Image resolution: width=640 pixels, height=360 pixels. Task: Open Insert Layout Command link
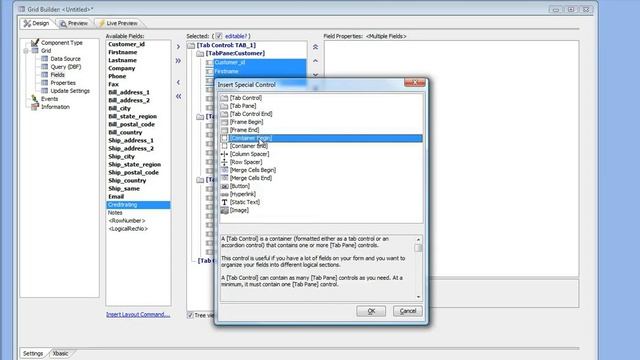(138, 315)
